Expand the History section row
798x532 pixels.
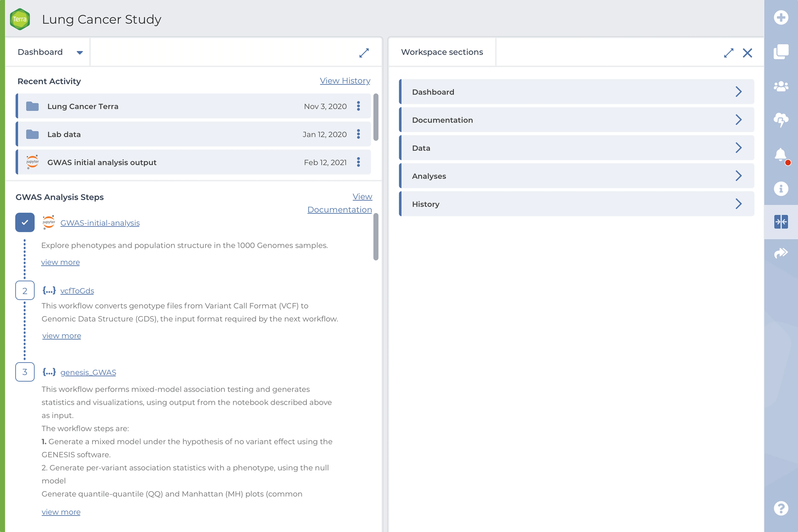tap(576, 204)
